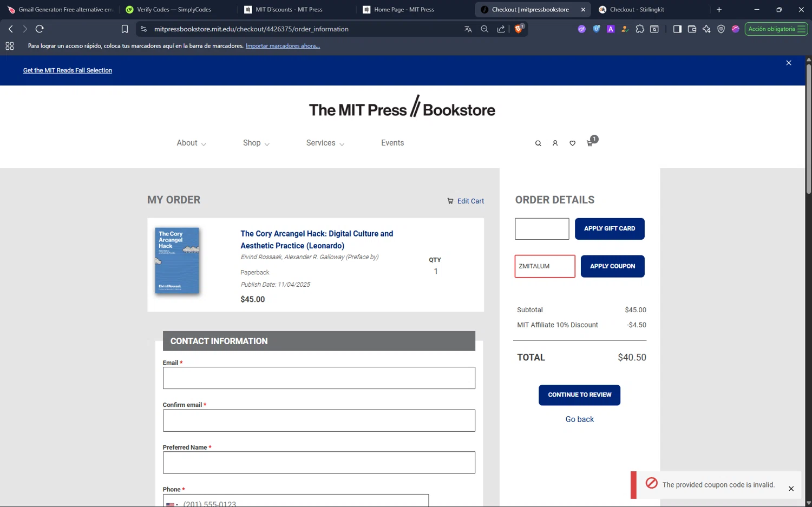
Task: Open Get the MIT Reads Fall Selection link
Action: tap(68, 70)
